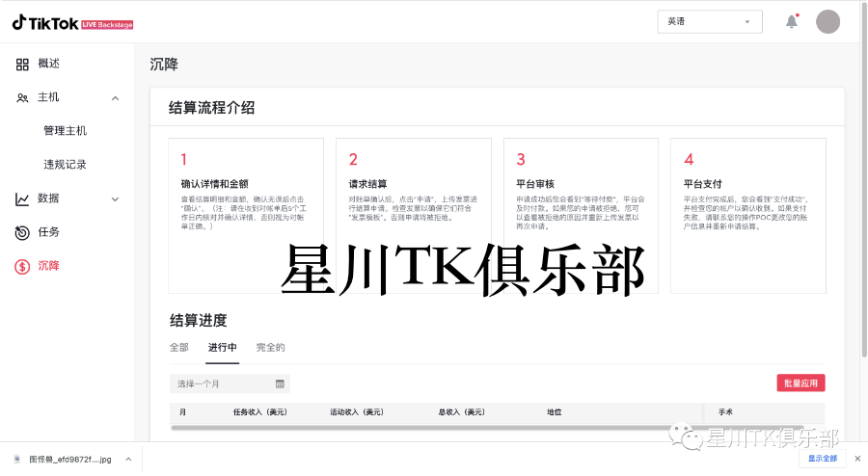Click the 沉降 page title
The height and width of the screenshot is (476, 868).
click(164, 65)
